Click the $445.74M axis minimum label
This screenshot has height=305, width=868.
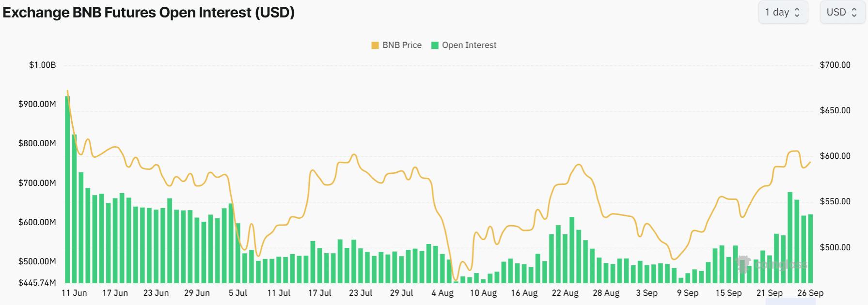(37, 283)
